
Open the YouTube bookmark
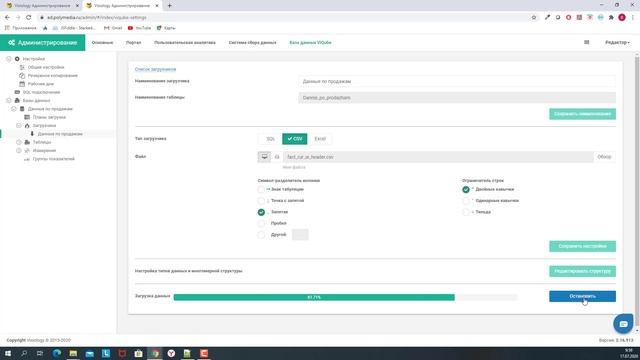[140, 28]
